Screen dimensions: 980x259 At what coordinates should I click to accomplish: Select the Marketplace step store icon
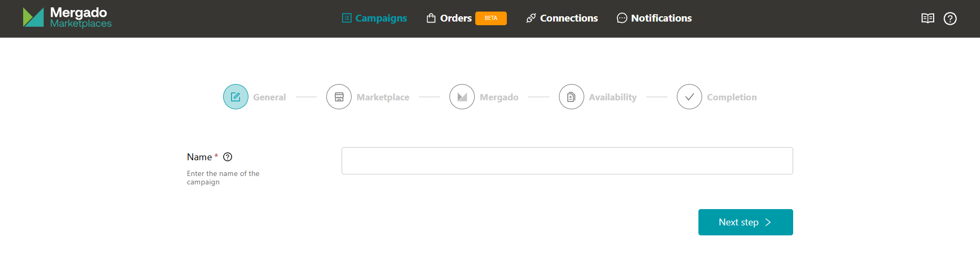click(339, 97)
